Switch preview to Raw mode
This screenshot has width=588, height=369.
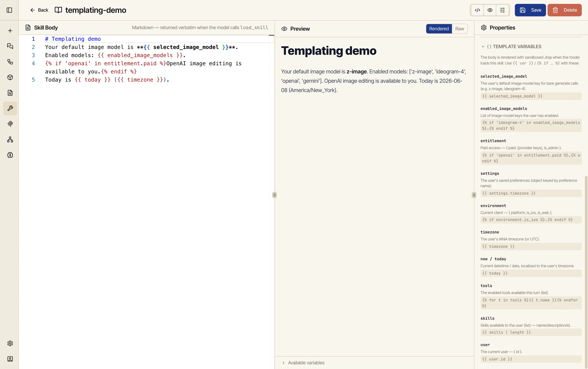pos(459,29)
